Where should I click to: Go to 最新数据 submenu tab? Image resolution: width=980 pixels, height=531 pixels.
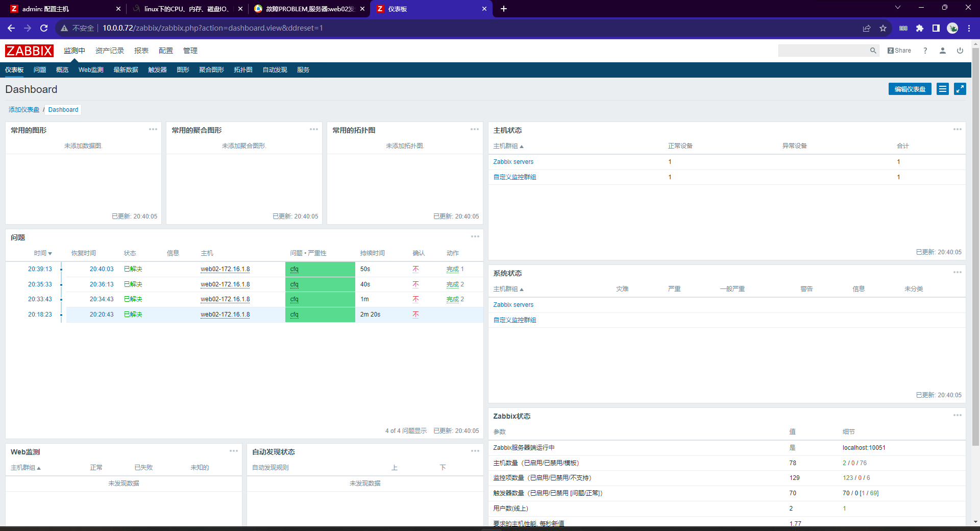126,70
